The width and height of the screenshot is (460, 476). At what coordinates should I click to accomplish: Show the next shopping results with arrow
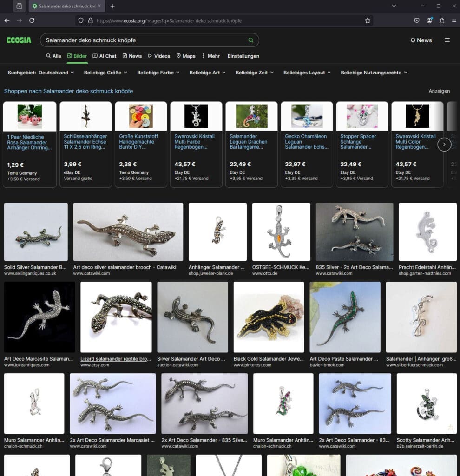pos(444,145)
